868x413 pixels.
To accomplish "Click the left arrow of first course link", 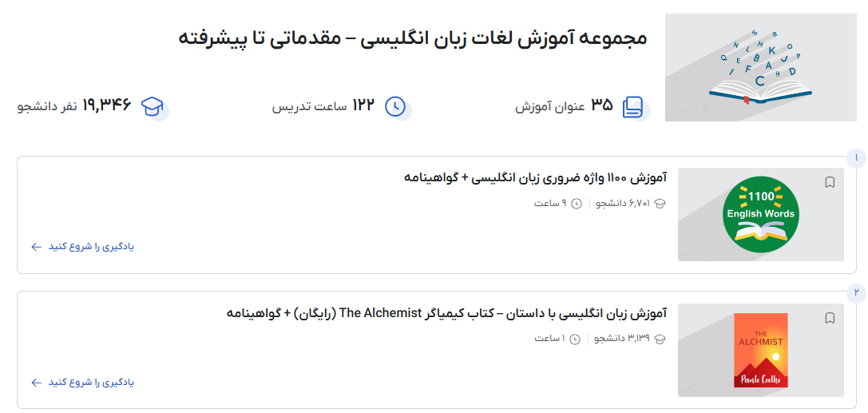I will [36, 247].
